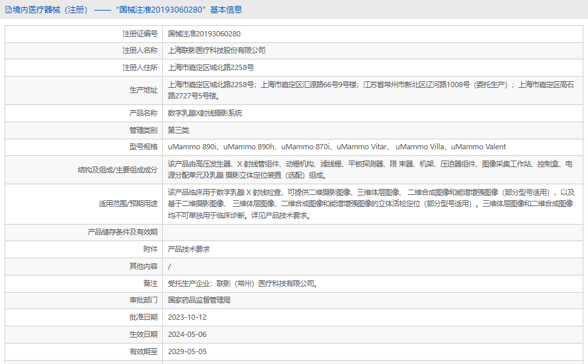The image size is (588, 364).
Task: Click the 有效期至 label
Action: click(144, 351)
